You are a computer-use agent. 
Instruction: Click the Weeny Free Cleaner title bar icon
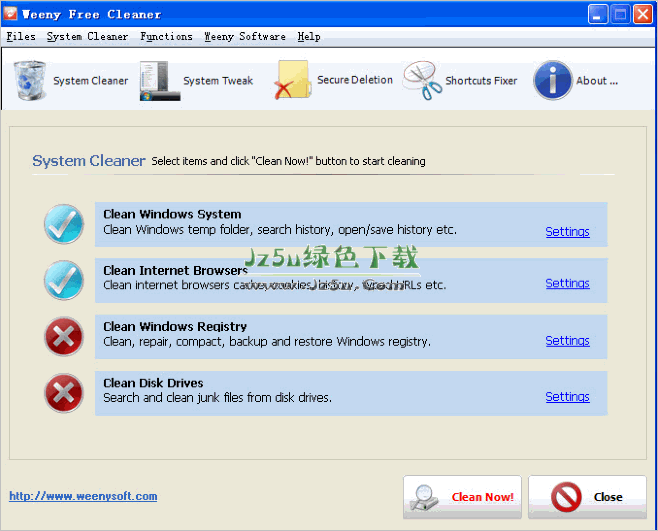[10, 13]
